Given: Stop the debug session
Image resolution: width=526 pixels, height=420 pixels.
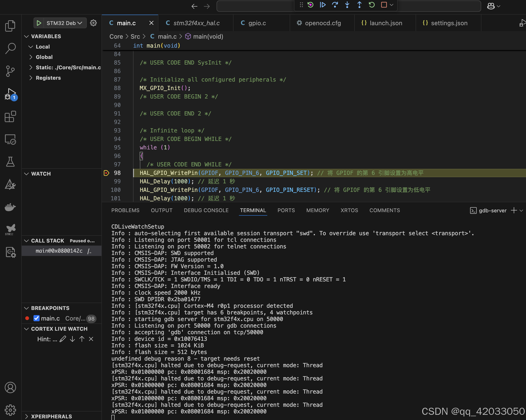Looking at the screenshot, I should coord(384,5).
